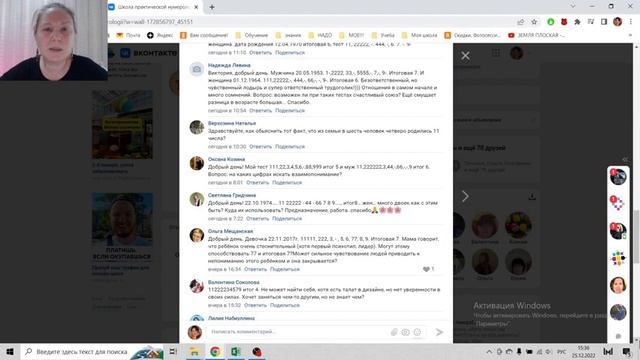
Task: Click the comment field 'Написать комментарий'
Action: point(298,332)
